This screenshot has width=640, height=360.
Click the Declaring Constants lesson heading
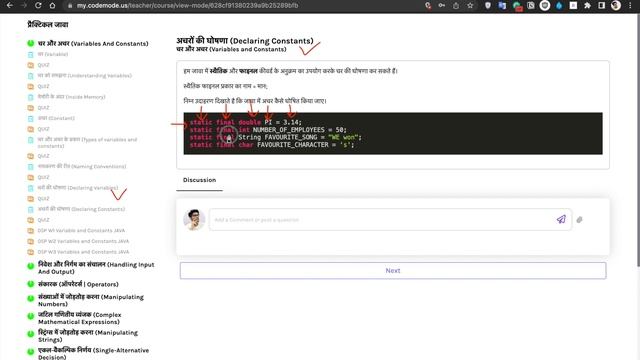[245, 41]
